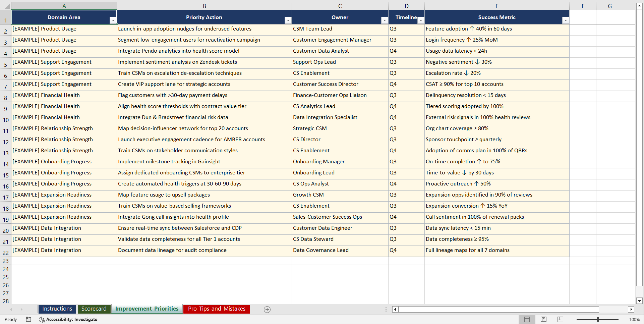Screen dimensions: 644x324
Task: Open the Priority Action filter dropdown
Action: click(288, 20)
